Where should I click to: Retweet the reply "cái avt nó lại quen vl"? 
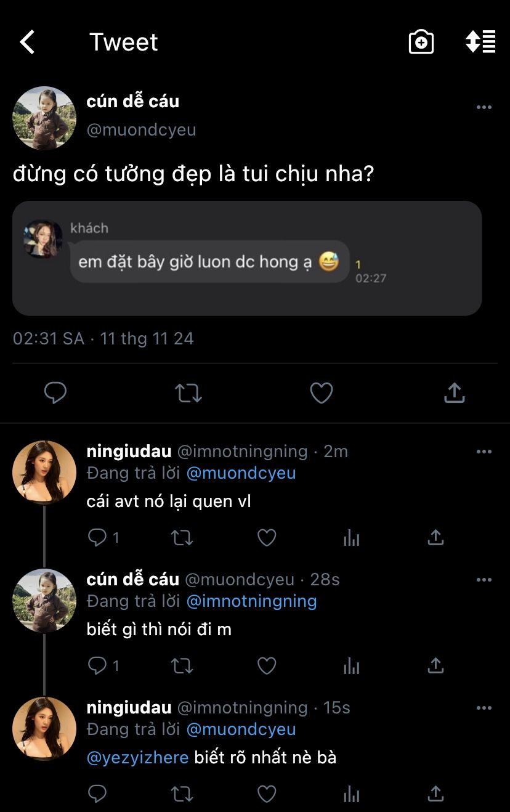(x=182, y=538)
